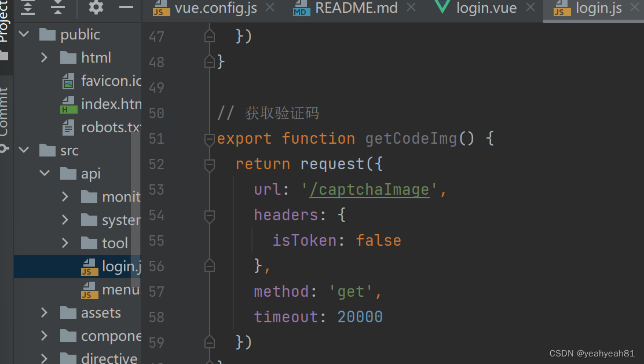Click the favicon.ico image file icon
644x364 pixels.
(x=68, y=81)
